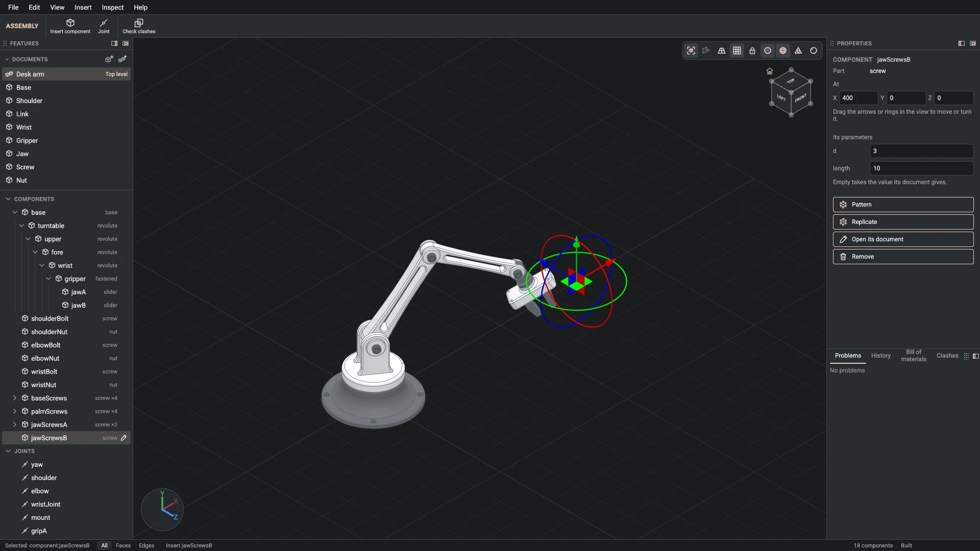980x551 pixels.
Task: Click the Properties panel dock-side icon
Action: click(962, 43)
